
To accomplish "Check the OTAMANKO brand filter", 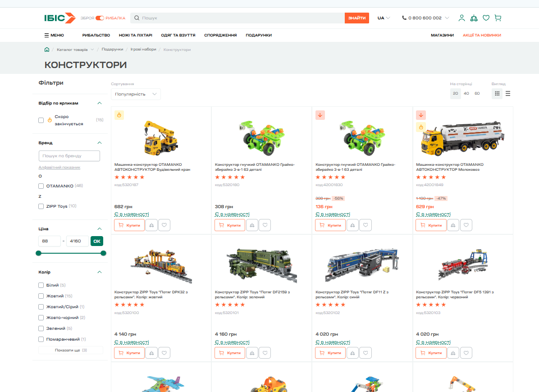I will (41, 186).
